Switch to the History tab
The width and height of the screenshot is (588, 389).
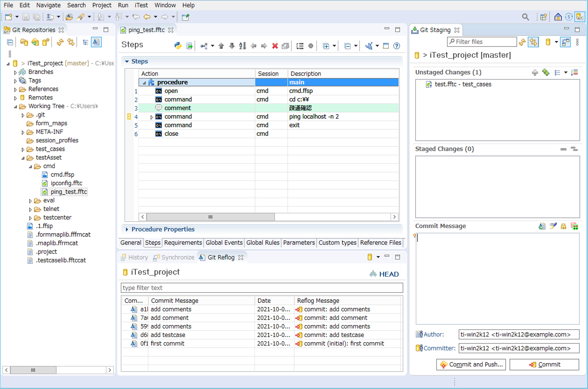[x=134, y=257]
